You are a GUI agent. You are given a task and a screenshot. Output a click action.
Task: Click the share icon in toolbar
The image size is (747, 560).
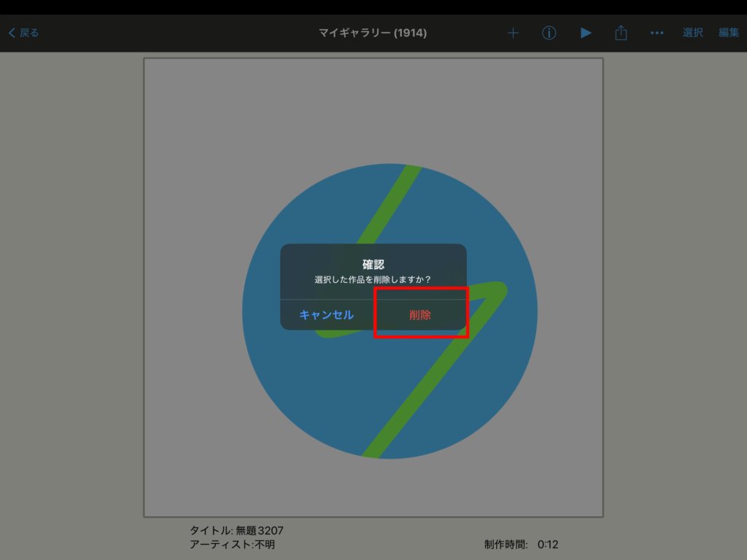[621, 33]
